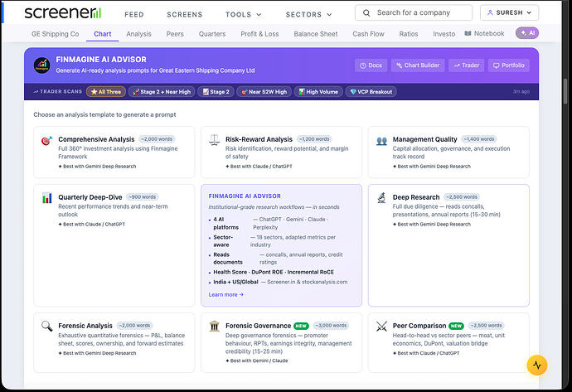
Task: Click the yellow activity pulse floating button
Action: [537, 364]
